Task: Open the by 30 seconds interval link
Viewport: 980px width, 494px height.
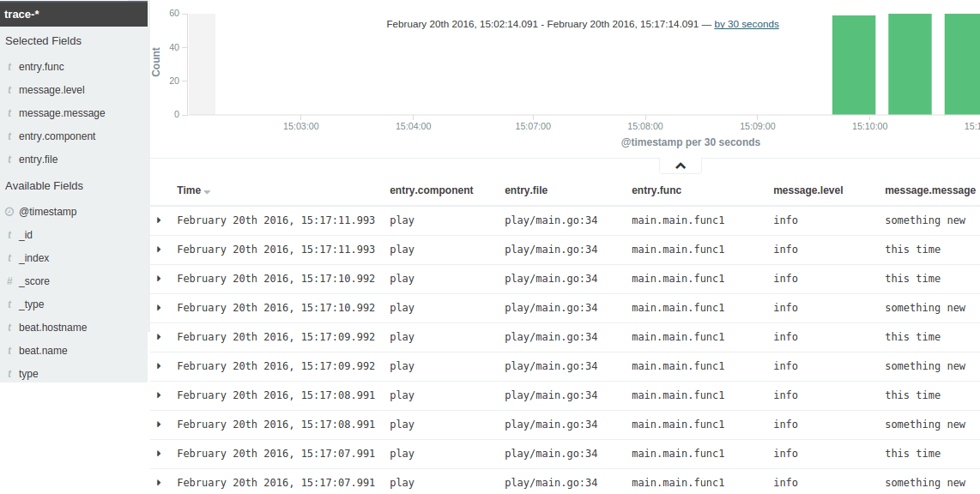Action: tap(746, 24)
